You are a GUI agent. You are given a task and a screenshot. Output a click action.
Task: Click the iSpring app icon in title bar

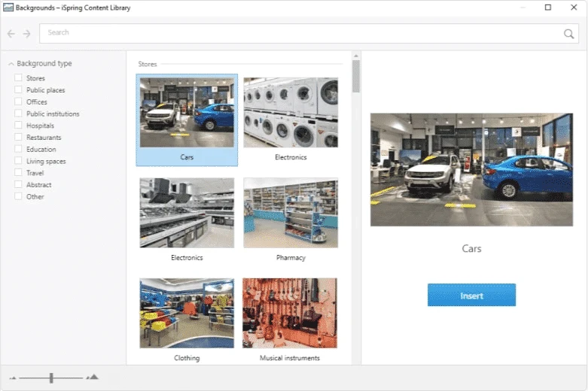tap(8, 7)
